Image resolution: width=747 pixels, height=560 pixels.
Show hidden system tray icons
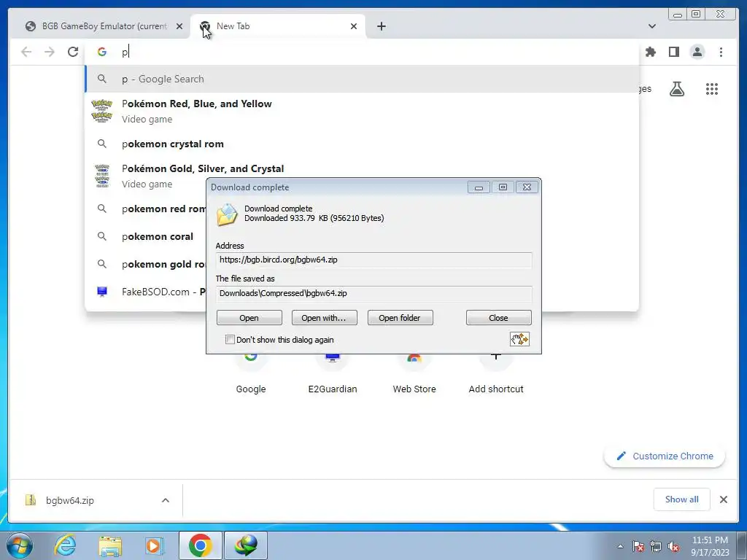(x=620, y=546)
